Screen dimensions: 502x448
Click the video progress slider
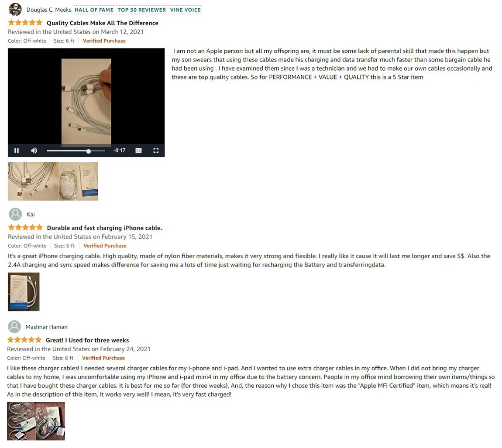[76, 151]
